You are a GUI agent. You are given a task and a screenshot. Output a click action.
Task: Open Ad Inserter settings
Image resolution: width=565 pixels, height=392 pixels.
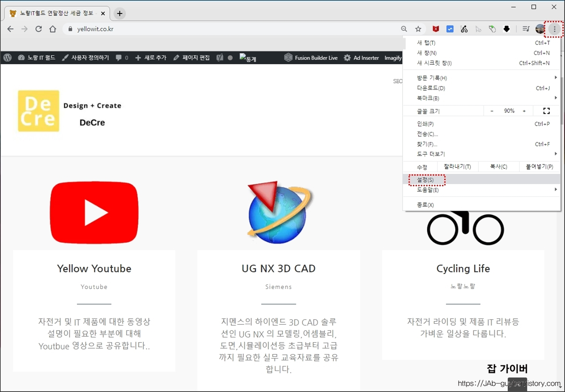pos(361,58)
